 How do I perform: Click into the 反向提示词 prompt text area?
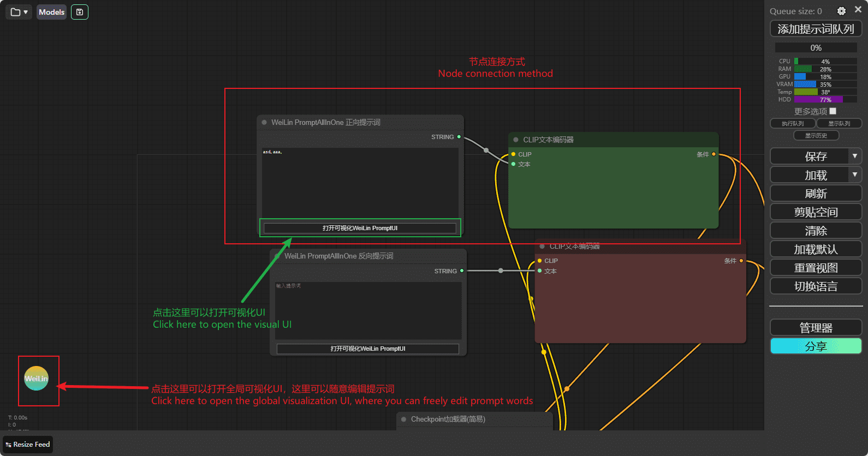pyautogui.click(x=368, y=310)
